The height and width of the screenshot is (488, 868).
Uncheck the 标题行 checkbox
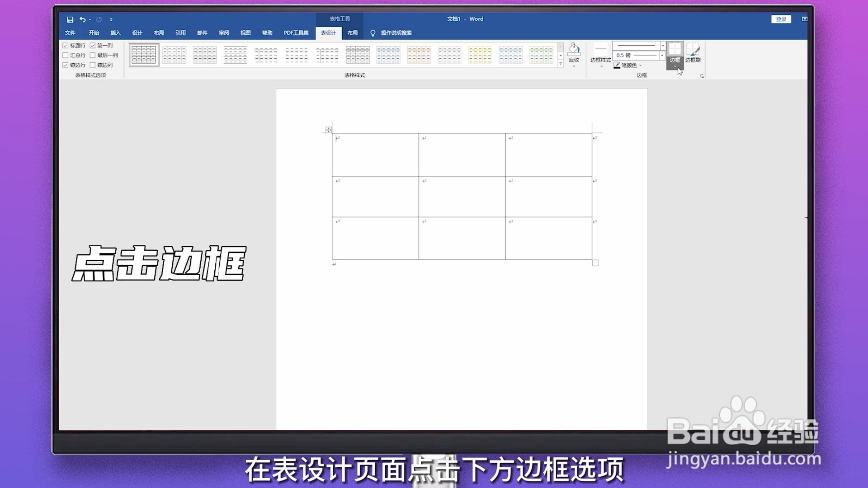click(x=66, y=46)
